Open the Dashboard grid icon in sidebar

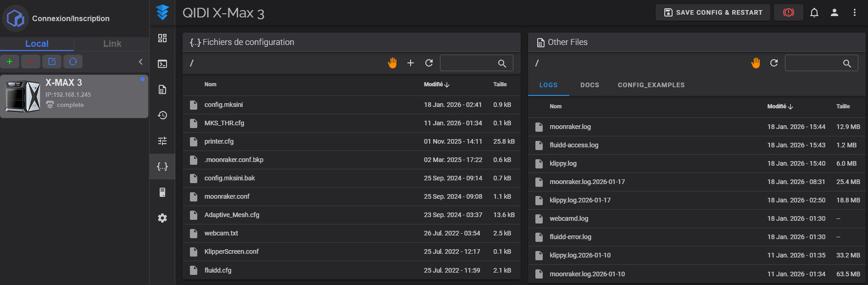[x=162, y=38]
